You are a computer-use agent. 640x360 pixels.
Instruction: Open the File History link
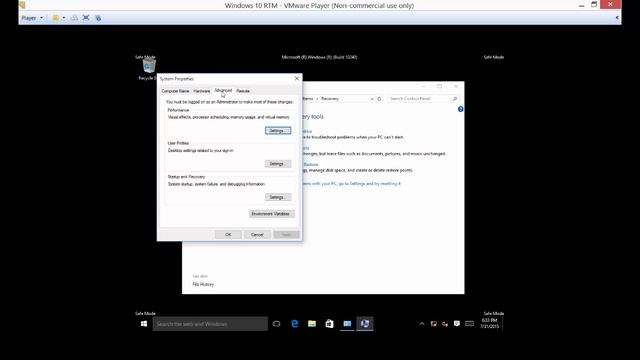pyautogui.click(x=203, y=284)
